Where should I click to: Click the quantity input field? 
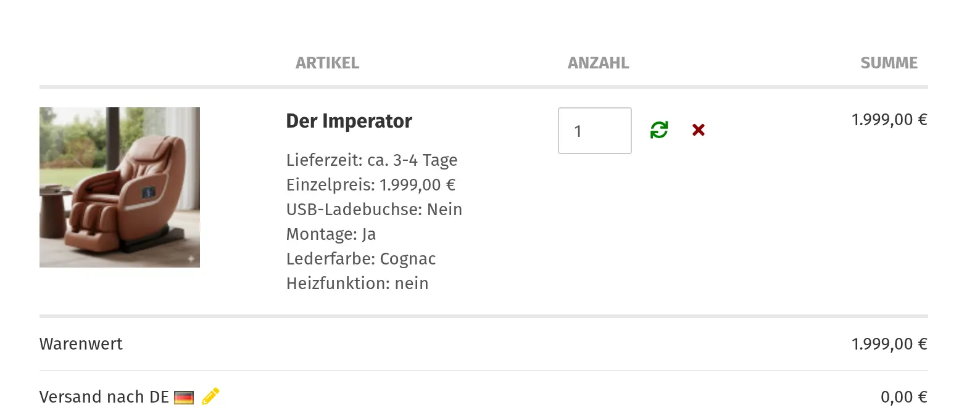point(594,131)
